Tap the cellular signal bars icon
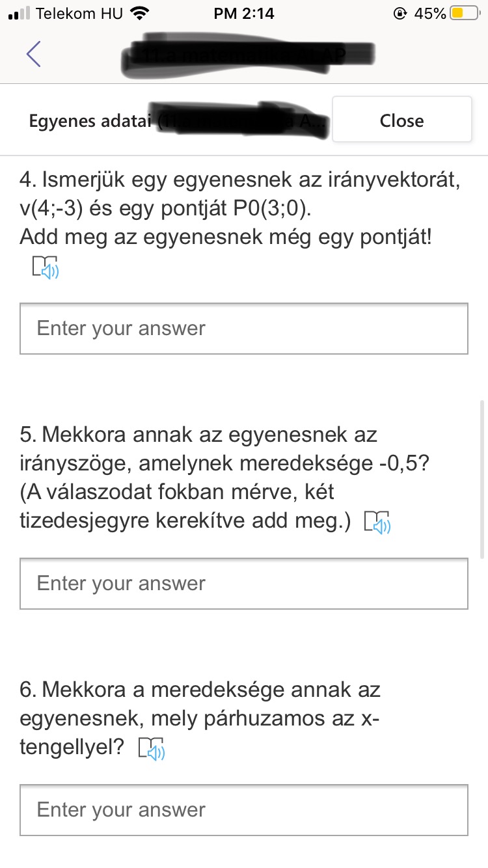The image size is (488, 868). tap(20, 13)
